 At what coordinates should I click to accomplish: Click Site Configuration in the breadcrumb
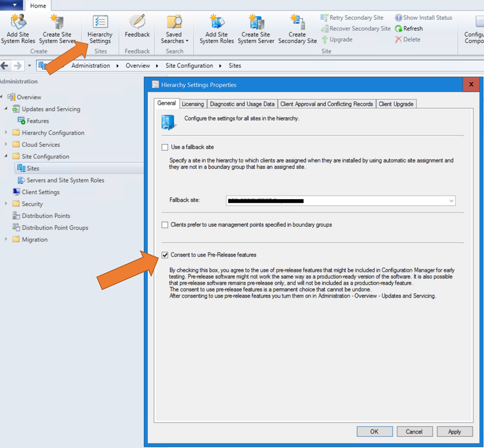[189, 65]
